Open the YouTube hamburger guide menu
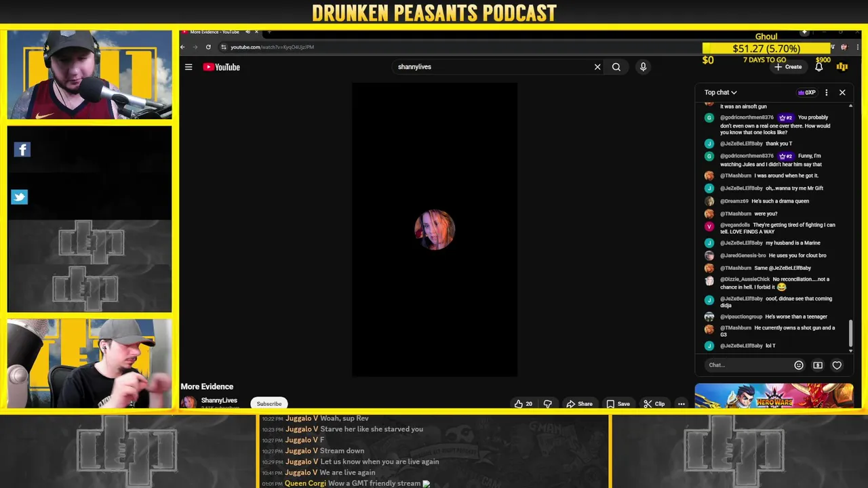868x488 pixels. click(x=189, y=67)
